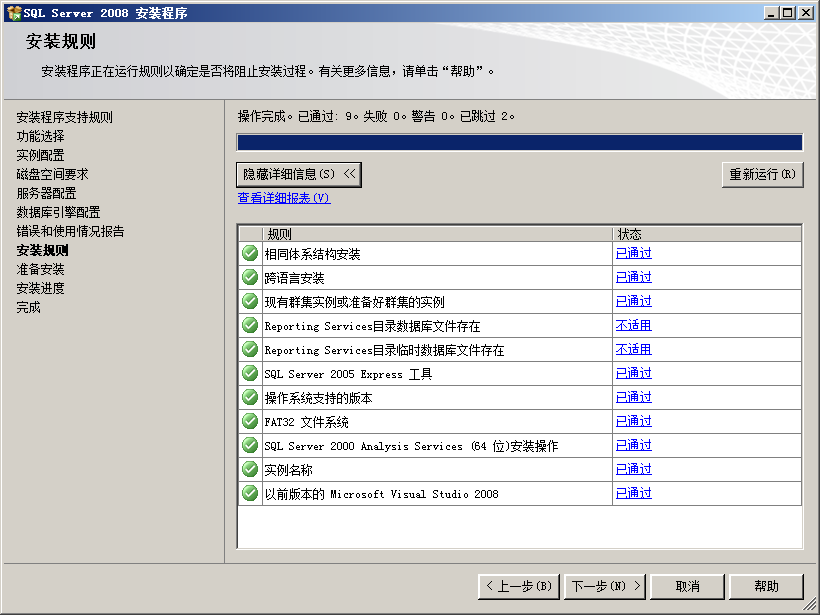Open 帮助 for this setup page
The width and height of the screenshot is (820, 615).
click(766, 586)
